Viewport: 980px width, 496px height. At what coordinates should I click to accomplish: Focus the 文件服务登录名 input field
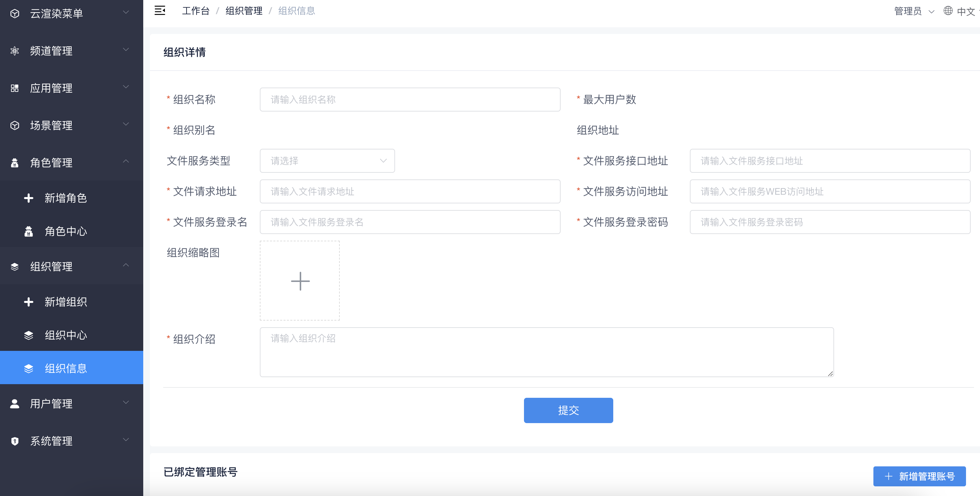pos(410,222)
